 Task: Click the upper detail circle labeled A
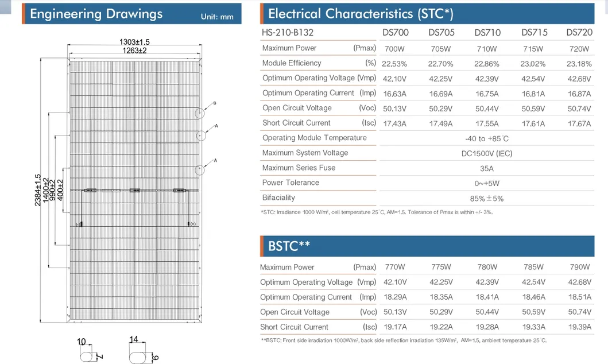click(201, 136)
